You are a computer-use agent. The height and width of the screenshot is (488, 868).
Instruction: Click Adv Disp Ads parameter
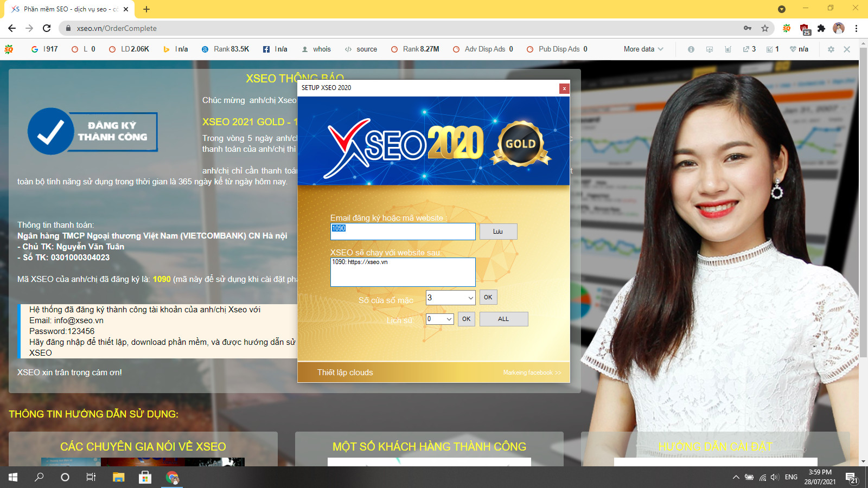click(483, 49)
